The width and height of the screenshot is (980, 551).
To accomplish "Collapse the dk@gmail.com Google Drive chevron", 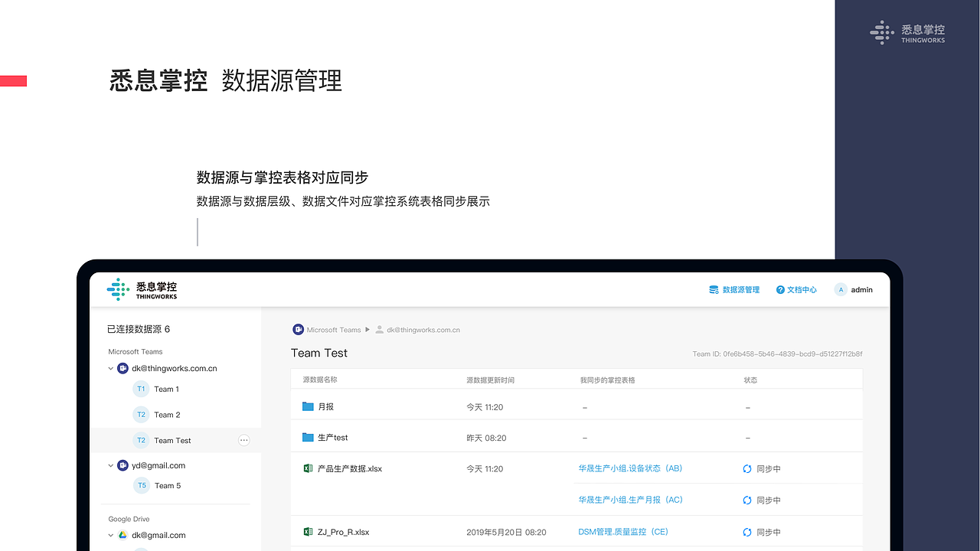I will tap(111, 536).
